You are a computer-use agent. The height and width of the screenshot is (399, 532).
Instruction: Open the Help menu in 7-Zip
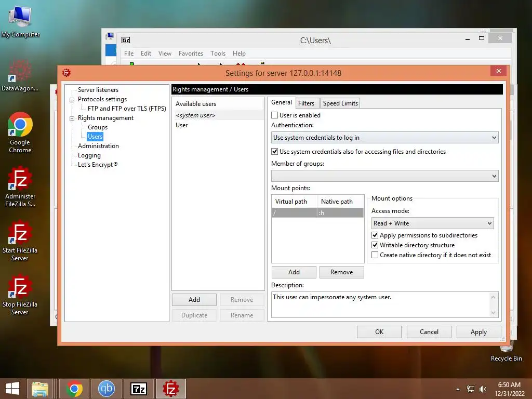[x=239, y=54]
